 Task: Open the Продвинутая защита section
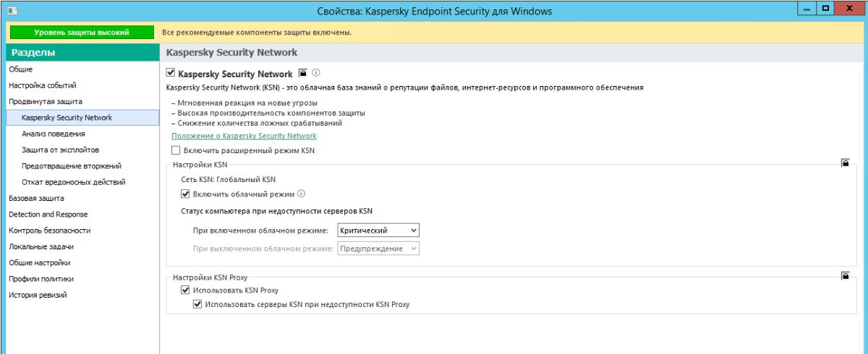(x=45, y=101)
